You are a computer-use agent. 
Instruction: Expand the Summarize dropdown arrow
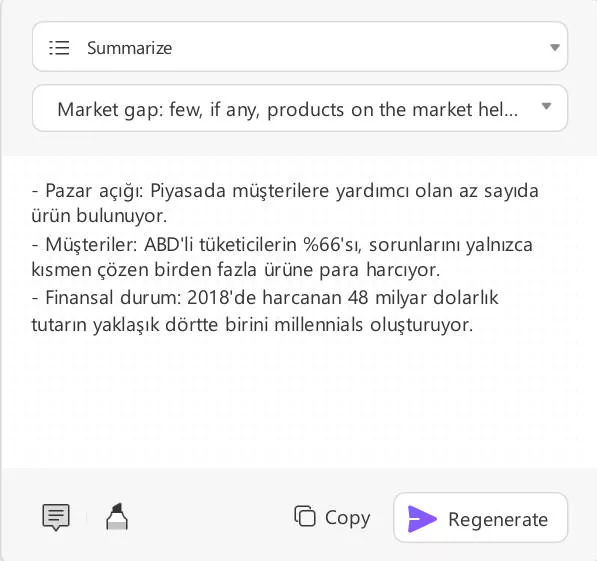[555, 48]
